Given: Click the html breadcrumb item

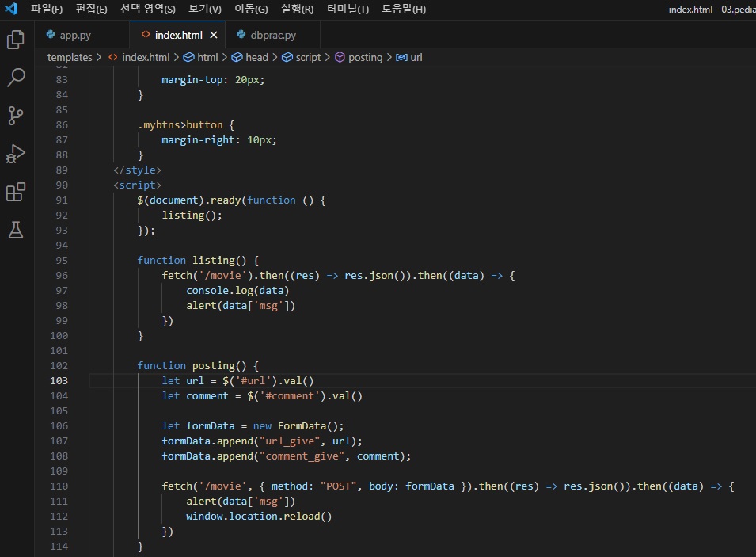Looking at the screenshot, I should point(201,57).
